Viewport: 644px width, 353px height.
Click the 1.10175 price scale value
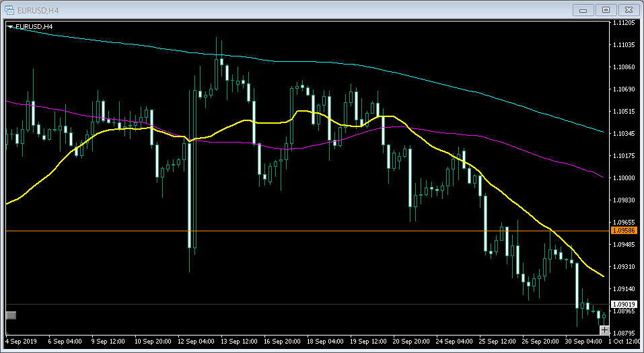point(624,155)
